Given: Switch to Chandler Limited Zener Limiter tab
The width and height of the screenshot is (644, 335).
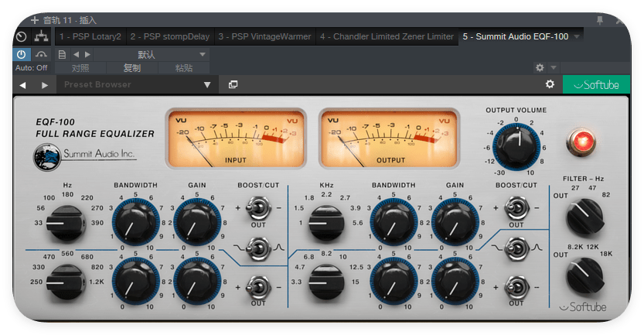Looking at the screenshot, I should tap(387, 36).
